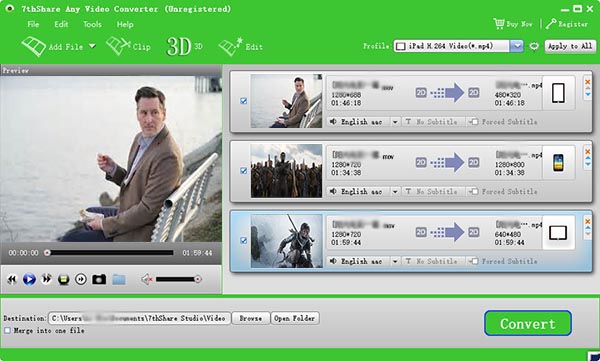Click the Register key icon
This screenshot has width=600, height=361.
pos(551,24)
